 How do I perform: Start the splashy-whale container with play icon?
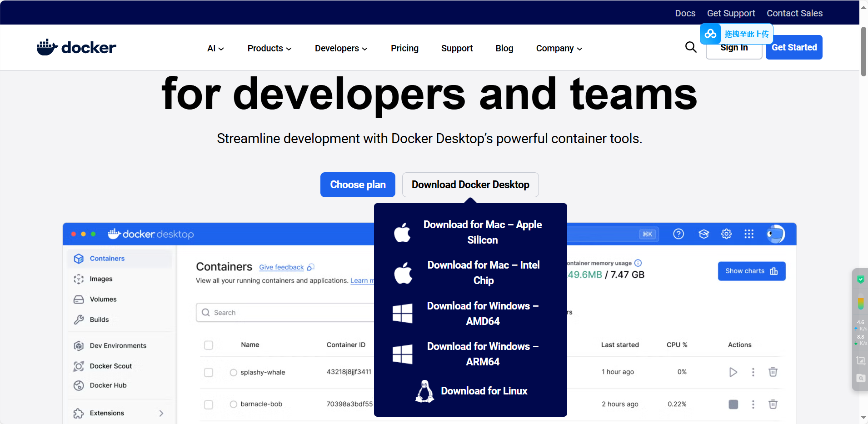733,372
